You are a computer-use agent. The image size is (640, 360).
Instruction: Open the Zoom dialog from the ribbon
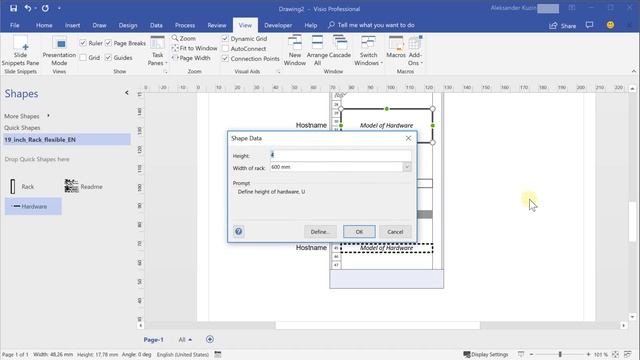(x=184, y=38)
